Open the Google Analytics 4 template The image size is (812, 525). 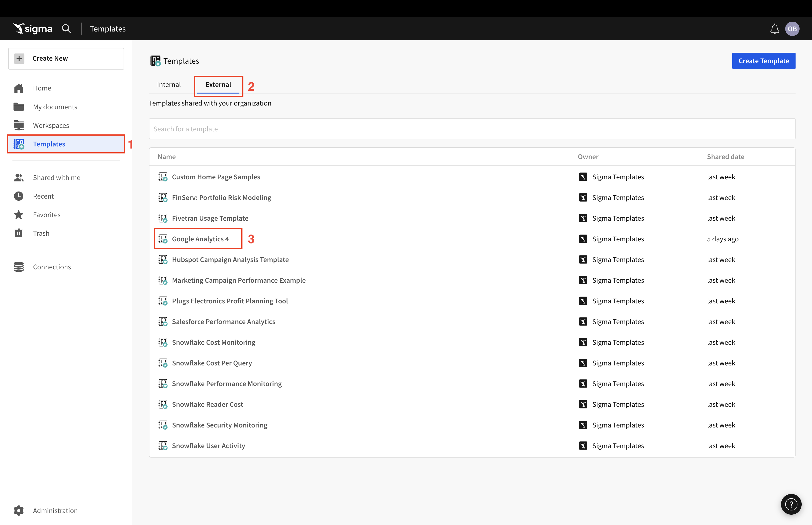click(x=200, y=239)
